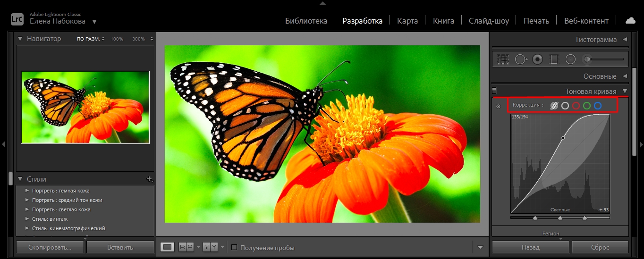
Task: Open the Веб-контент module
Action: click(586, 21)
